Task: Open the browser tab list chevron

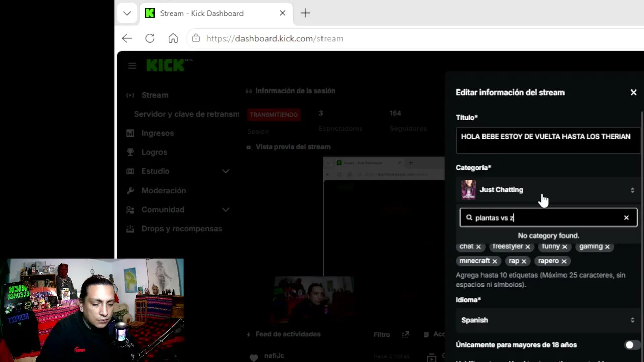Action: point(127,13)
